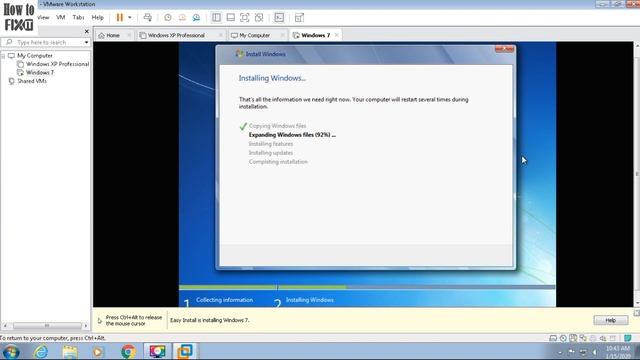Viewport: 640px width, 360px height.
Task: Click the network adapter status icon
Action: pyautogui.click(x=583, y=338)
